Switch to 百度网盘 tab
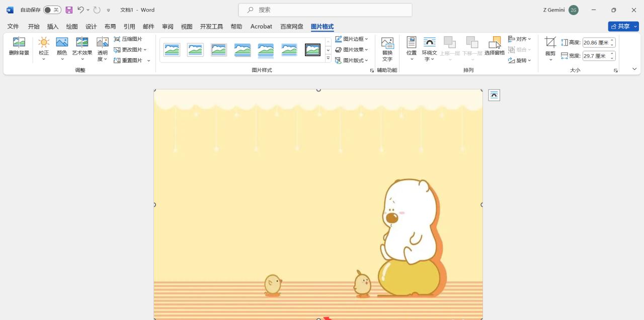This screenshot has height=320, width=644. point(292,27)
